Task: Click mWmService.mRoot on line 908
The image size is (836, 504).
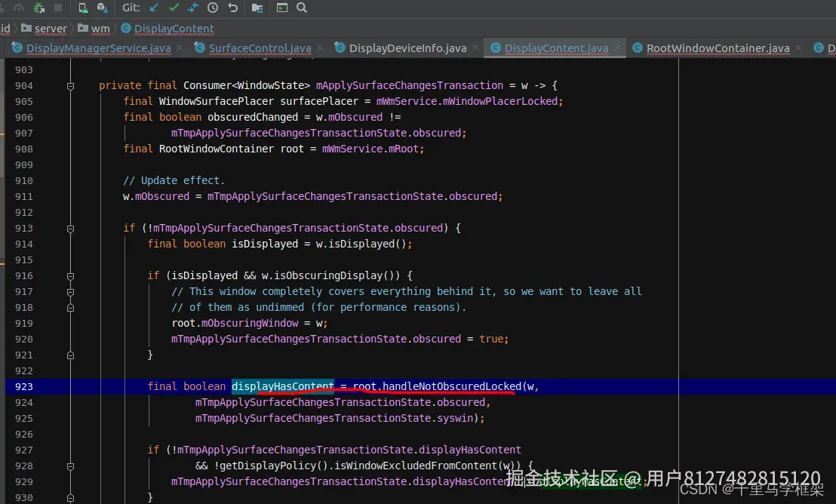Action: 370,149
